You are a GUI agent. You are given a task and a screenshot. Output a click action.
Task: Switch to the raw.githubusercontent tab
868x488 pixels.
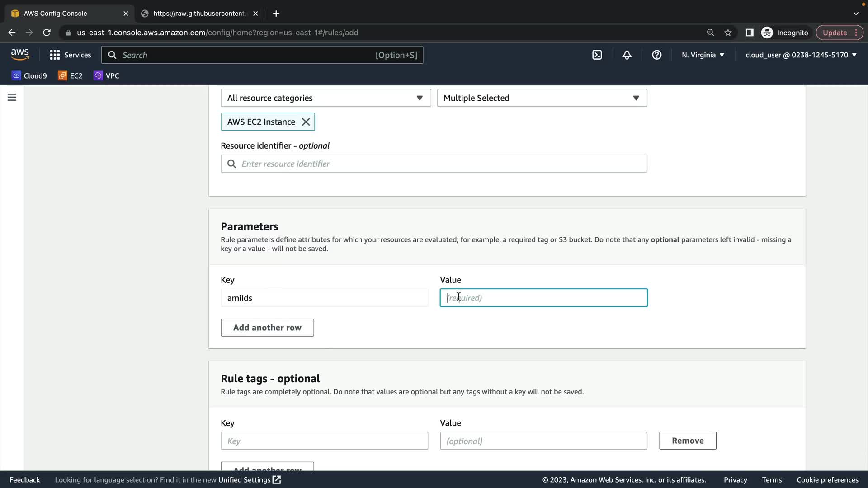199,14
